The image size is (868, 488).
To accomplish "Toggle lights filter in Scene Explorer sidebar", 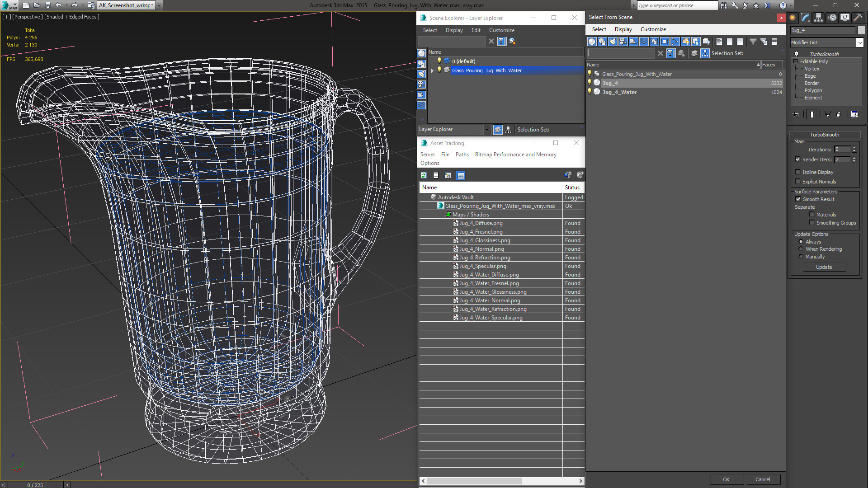I will click(421, 74).
